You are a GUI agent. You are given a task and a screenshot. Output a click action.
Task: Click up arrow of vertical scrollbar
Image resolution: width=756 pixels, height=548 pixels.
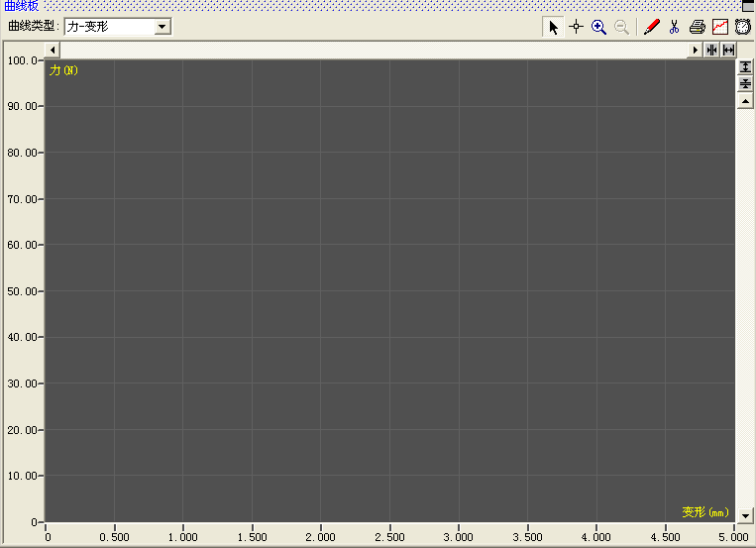pyautogui.click(x=745, y=101)
